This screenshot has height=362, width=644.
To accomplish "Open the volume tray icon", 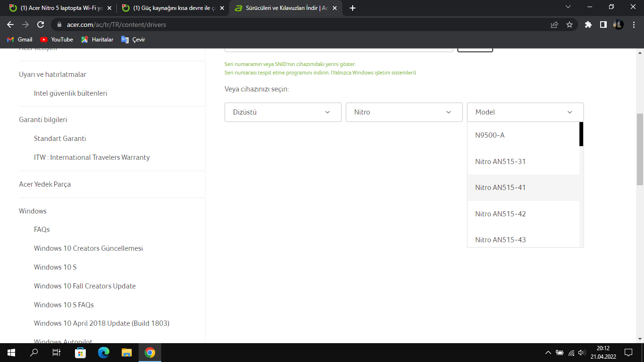I will [x=582, y=353].
